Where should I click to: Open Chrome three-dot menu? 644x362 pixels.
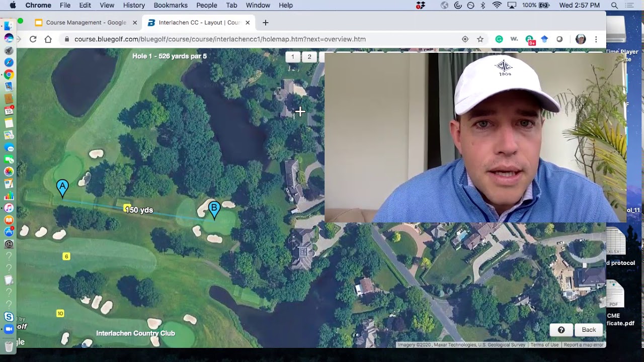pos(596,39)
